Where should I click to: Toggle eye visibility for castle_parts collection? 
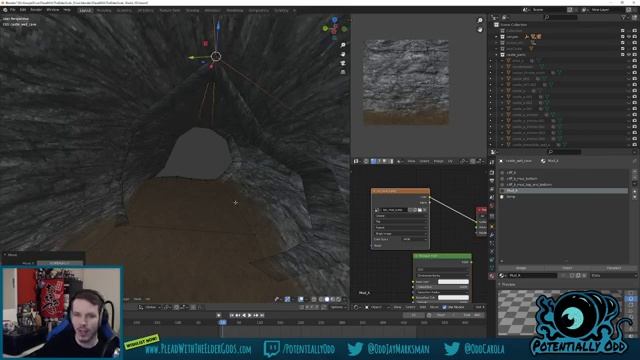629,54
